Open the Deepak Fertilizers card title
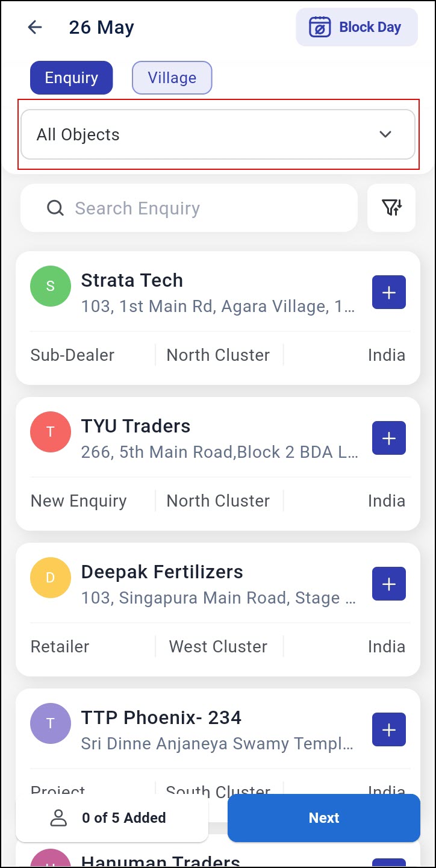This screenshot has width=436, height=868. click(162, 572)
